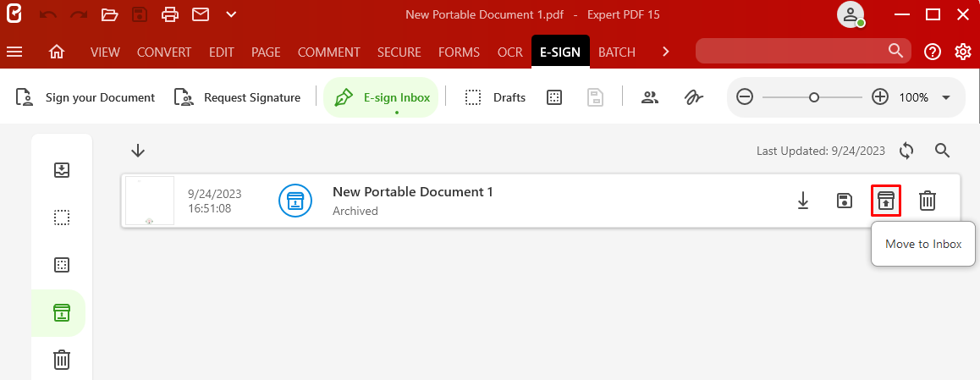The image size is (980, 380).
Task: Delete New Portable Document 1 with the row trash icon
Action: [928, 201]
